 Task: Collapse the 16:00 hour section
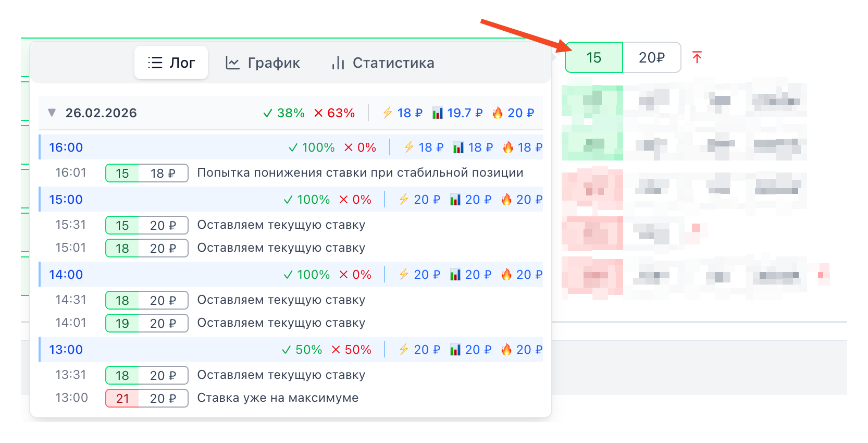click(x=66, y=147)
